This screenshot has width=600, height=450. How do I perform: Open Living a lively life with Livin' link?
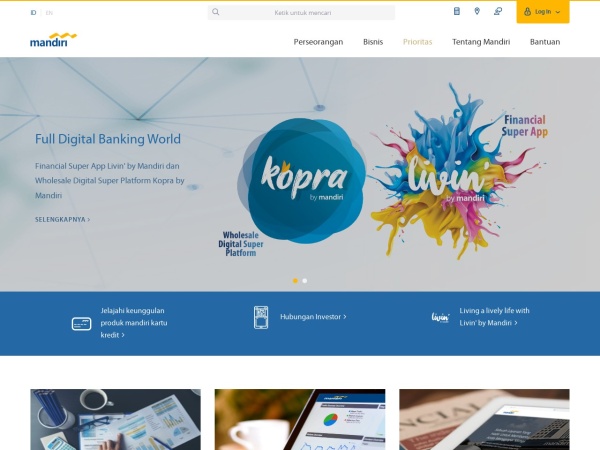pos(494,317)
